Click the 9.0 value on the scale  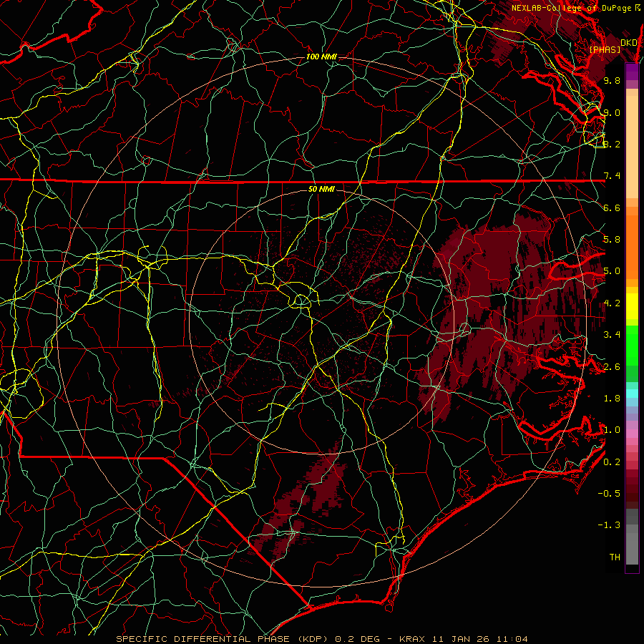612,112
